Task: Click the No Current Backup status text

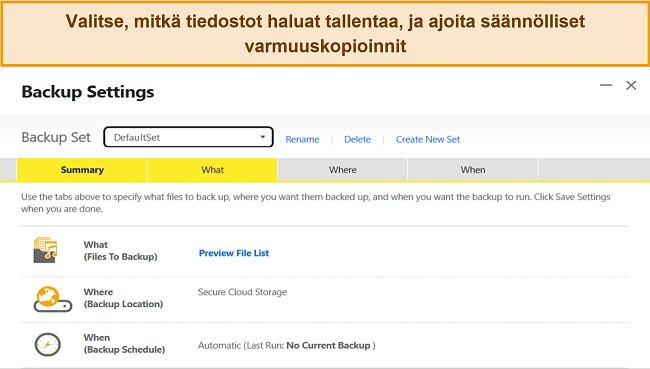Action: [x=328, y=345]
